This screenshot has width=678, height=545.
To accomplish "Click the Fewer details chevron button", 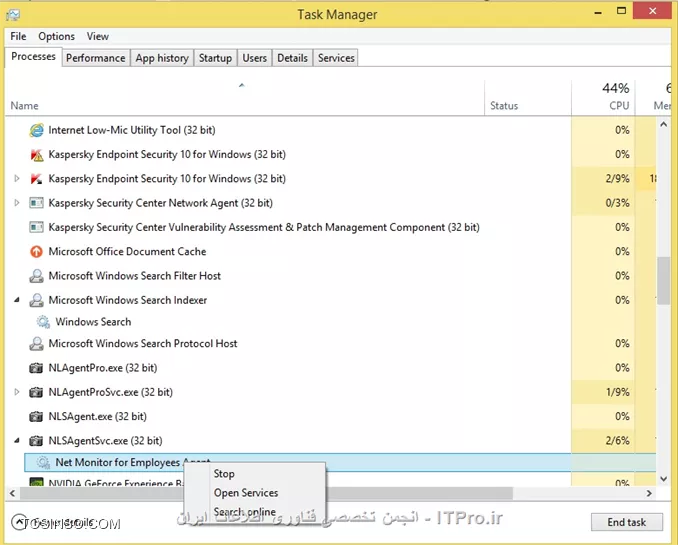I will pyautogui.click(x=19, y=522).
